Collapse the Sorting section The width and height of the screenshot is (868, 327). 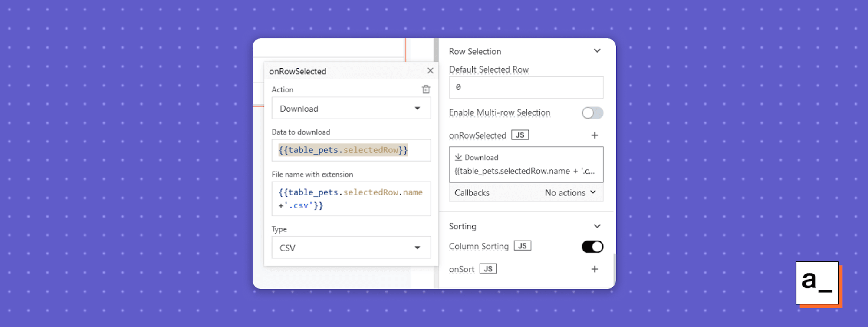point(597,226)
